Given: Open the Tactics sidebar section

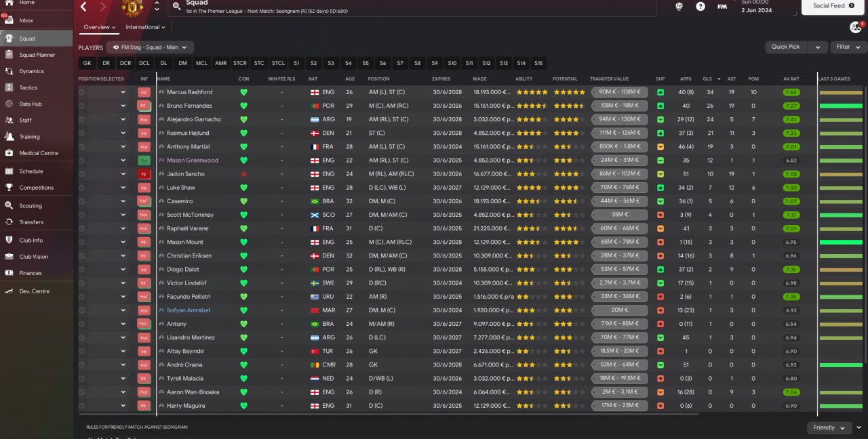Looking at the screenshot, I should [x=28, y=87].
